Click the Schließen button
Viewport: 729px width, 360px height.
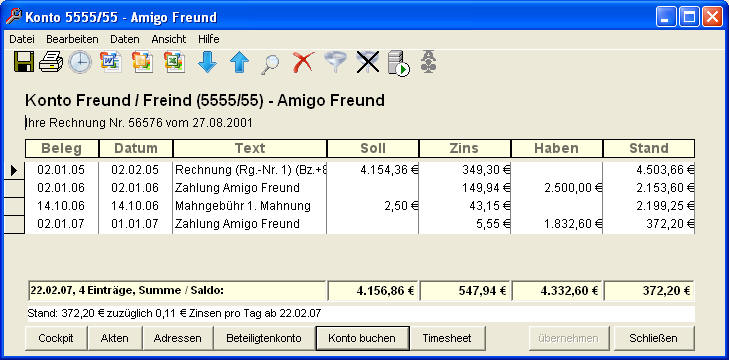pos(653,338)
